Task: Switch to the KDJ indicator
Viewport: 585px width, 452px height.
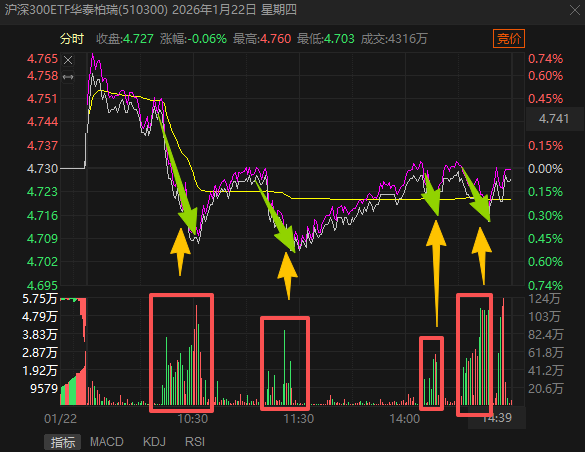Action: click(154, 442)
